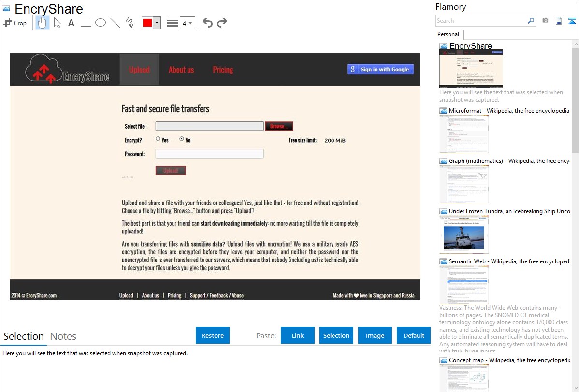Click the Sign in with Google button

381,69
